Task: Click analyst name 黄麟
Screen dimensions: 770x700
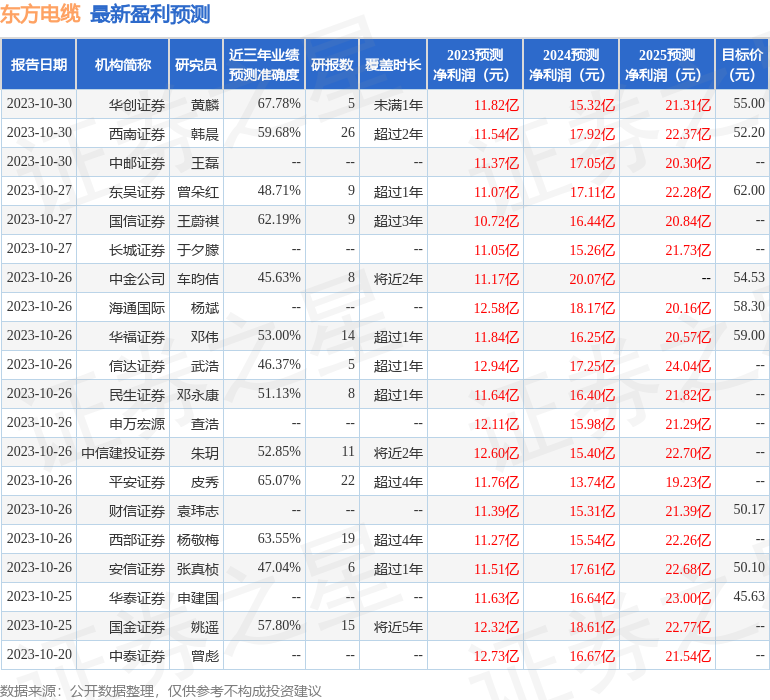Action: point(204,105)
